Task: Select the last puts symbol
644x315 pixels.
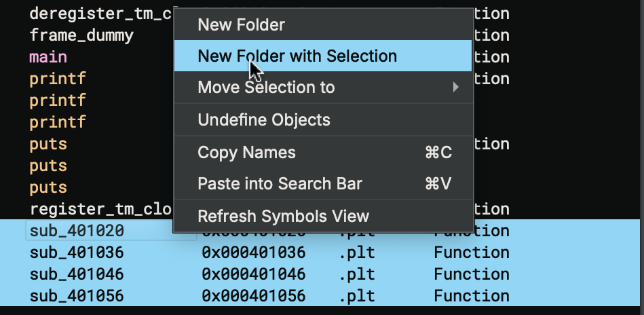Action: click(x=48, y=187)
